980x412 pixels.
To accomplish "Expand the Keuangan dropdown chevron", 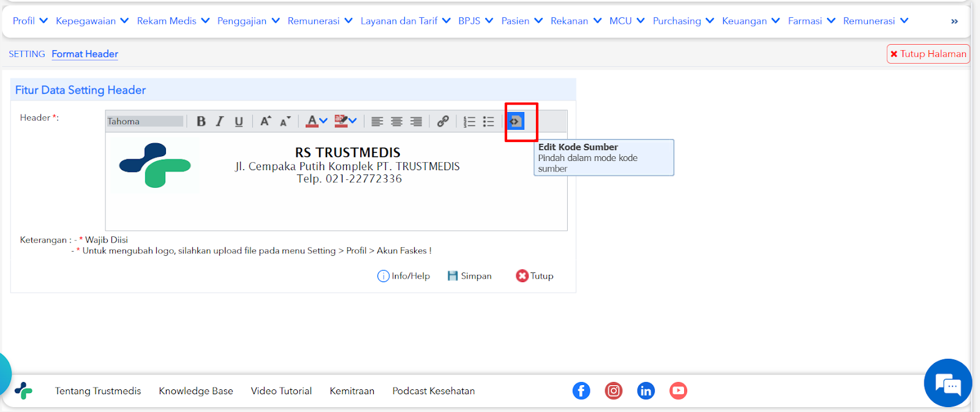I will coord(775,21).
